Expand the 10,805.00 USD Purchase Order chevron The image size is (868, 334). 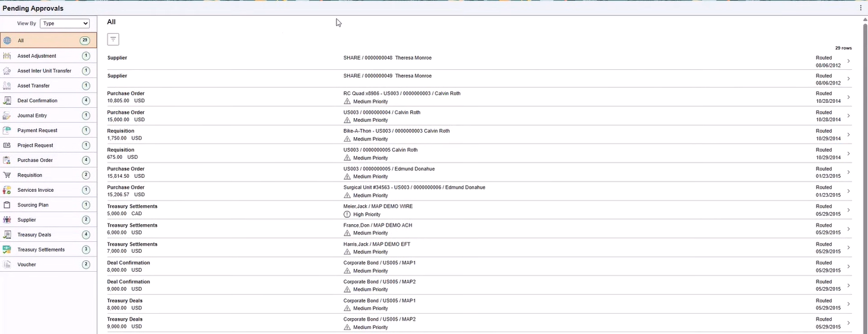[848, 97]
